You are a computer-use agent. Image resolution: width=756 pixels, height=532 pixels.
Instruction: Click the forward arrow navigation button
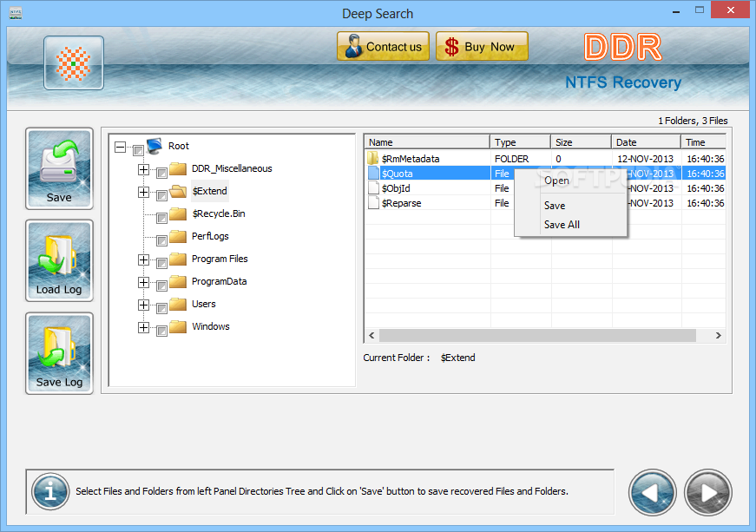707,492
